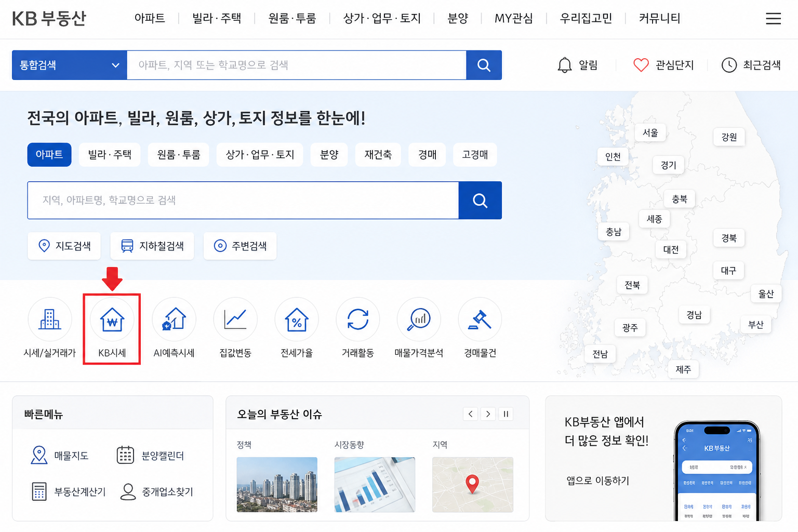Click the 주변검색 button
Viewport: 798px width, 532px height.
click(240, 246)
